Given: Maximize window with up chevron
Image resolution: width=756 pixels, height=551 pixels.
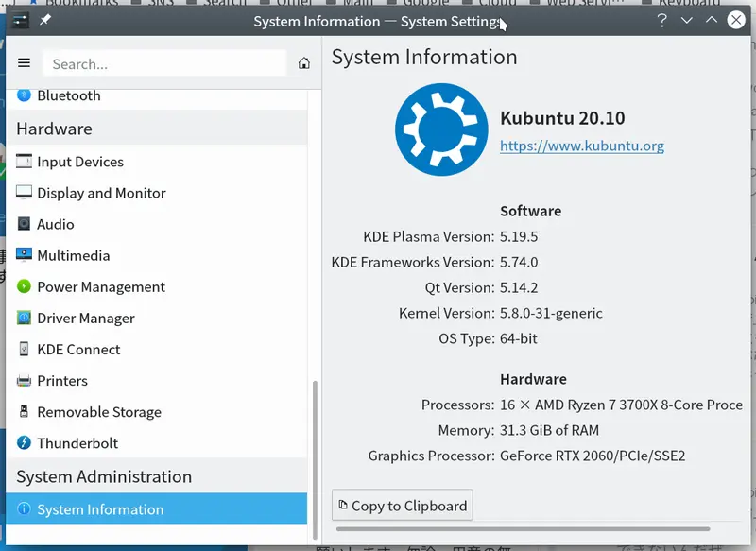Looking at the screenshot, I should [x=712, y=20].
